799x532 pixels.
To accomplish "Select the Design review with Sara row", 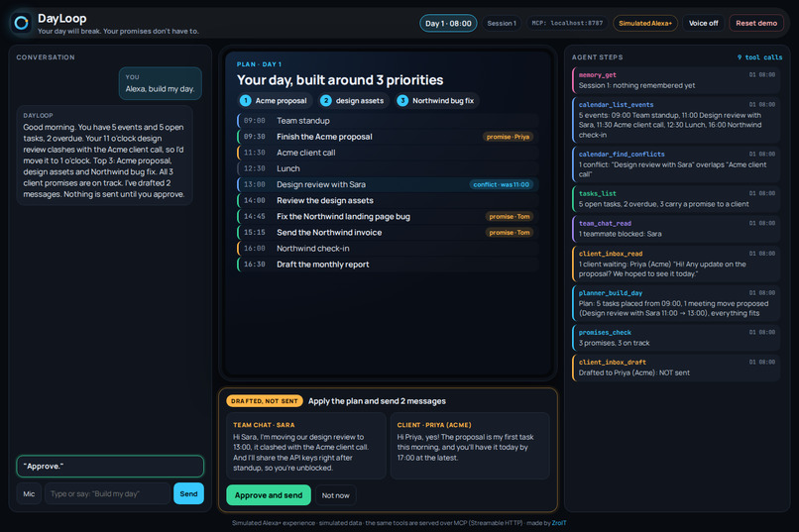I will (388, 184).
